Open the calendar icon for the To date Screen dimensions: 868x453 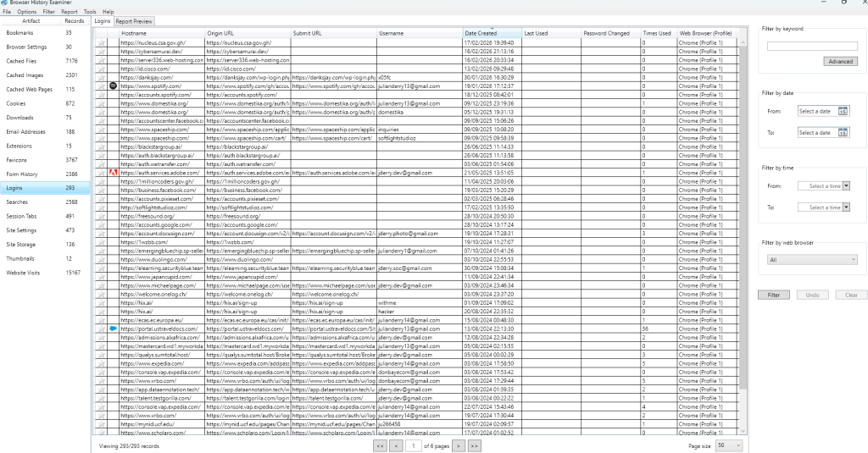click(843, 133)
